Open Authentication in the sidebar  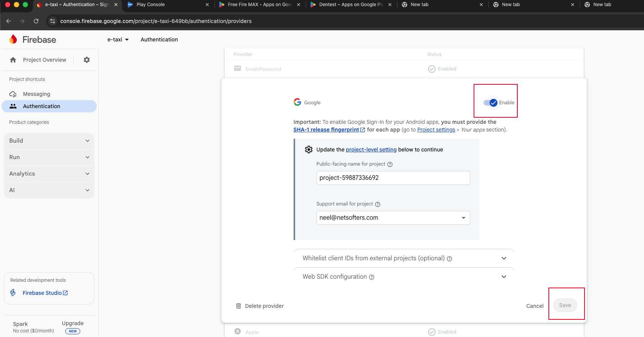[x=49, y=106]
